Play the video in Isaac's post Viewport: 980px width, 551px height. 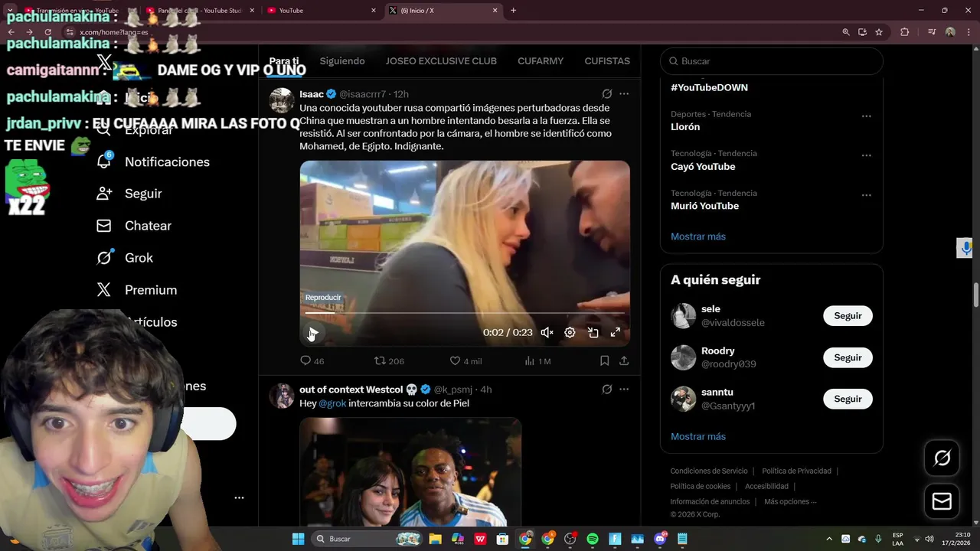[x=312, y=333]
